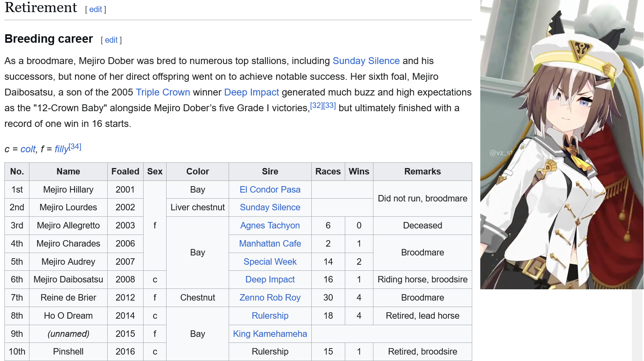Open Deep Impact sire link in table
This screenshot has width=644, height=361.
click(x=270, y=280)
